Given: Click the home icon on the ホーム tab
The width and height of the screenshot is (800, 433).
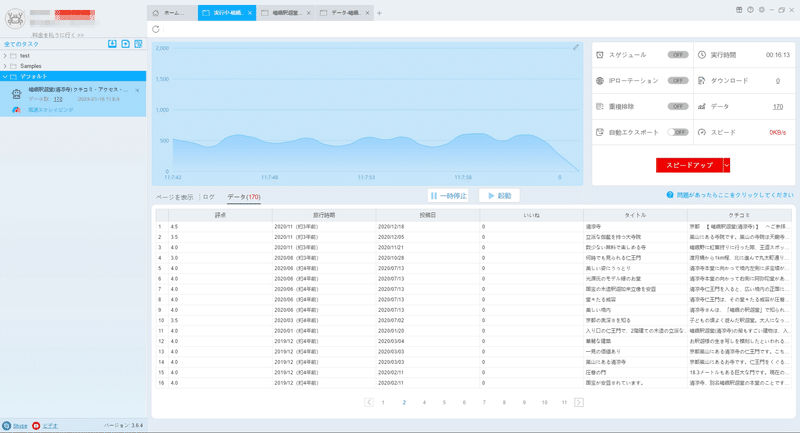Looking at the screenshot, I should [x=156, y=13].
